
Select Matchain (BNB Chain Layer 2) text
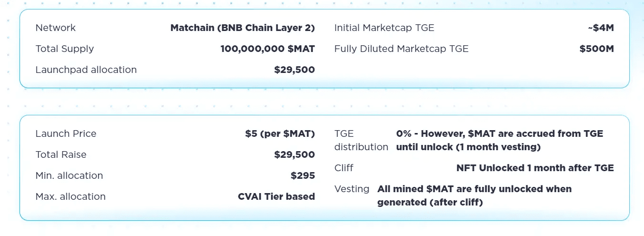point(243,28)
